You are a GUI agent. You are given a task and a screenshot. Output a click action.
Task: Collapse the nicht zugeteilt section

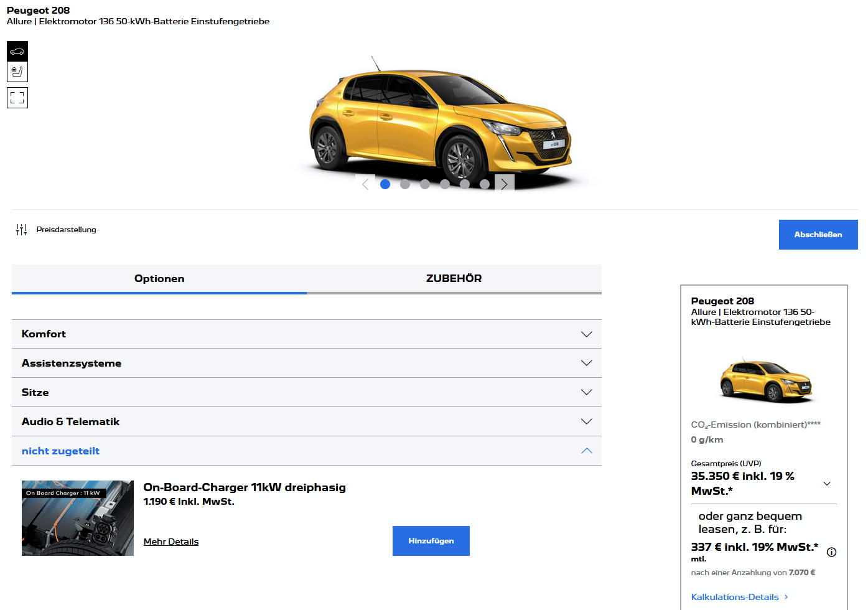click(307, 451)
